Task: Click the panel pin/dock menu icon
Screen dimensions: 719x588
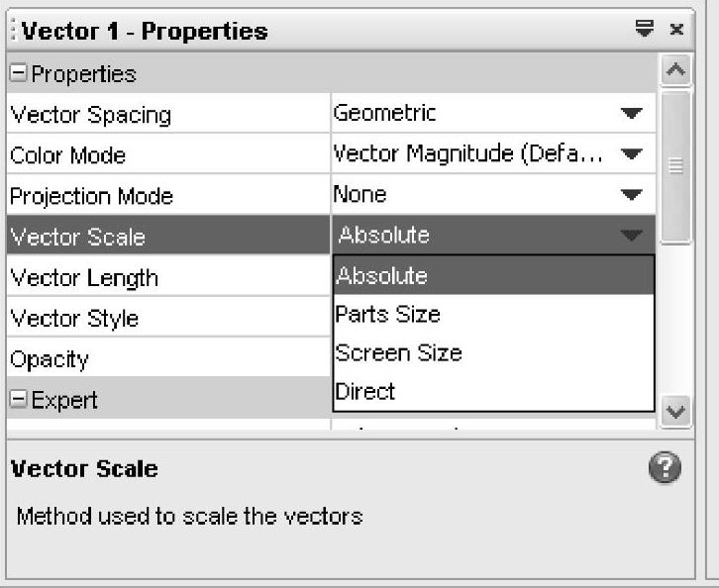Action: pyautogui.click(x=645, y=29)
